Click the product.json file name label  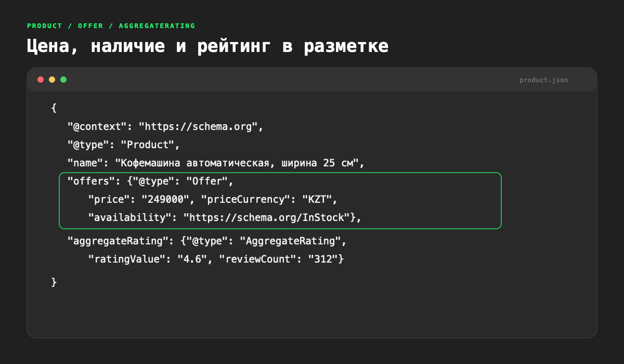tap(544, 80)
